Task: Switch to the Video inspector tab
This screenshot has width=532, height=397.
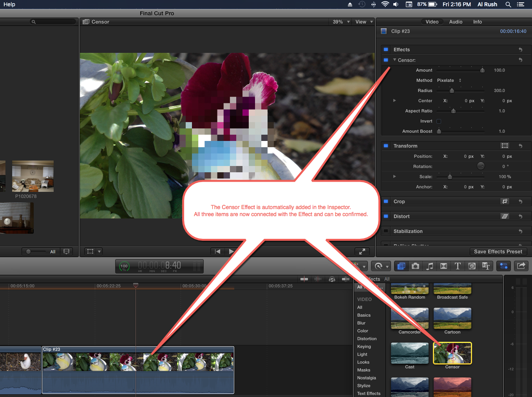Action: [x=432, y=22]
